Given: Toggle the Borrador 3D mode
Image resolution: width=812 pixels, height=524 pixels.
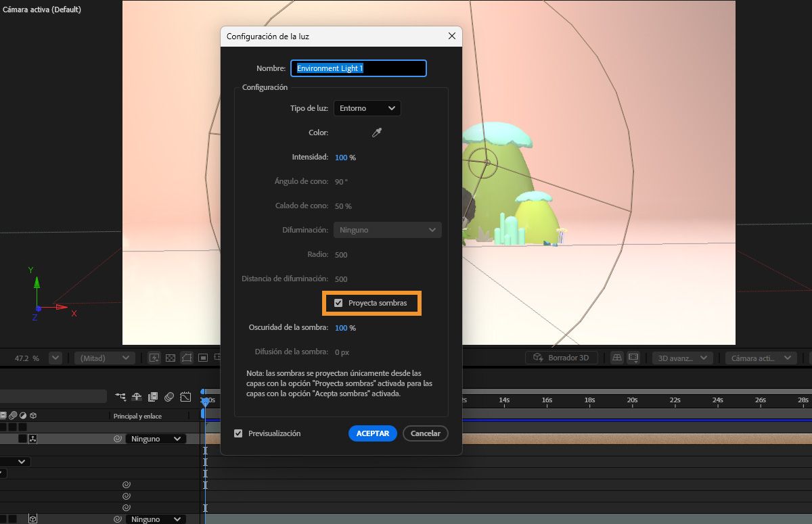Looking at the screenshot, I should (x=560, y=357).
